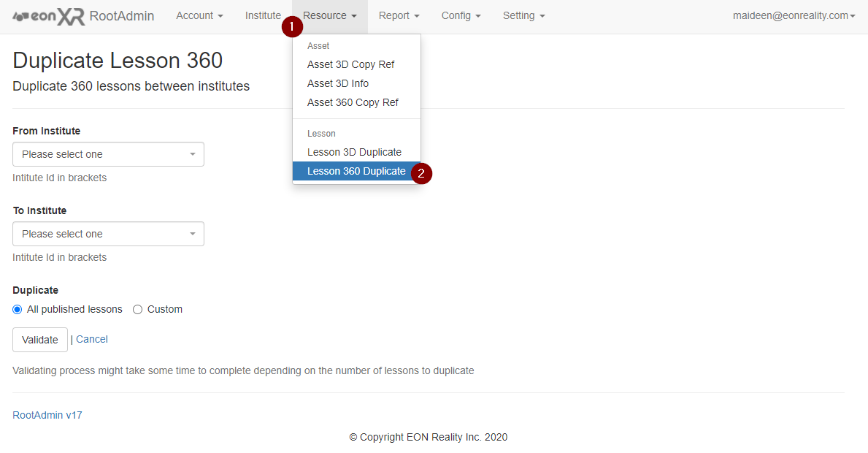868x453 pixels.
Task: Open the Report dropdown menu
Action: coord(399,16)
